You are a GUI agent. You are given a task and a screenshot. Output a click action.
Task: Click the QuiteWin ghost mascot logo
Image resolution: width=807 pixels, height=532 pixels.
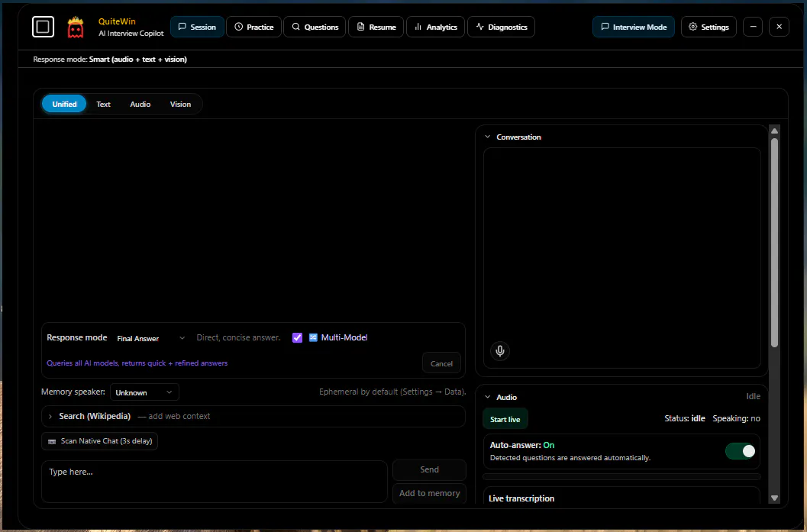[x=76, y=27]
